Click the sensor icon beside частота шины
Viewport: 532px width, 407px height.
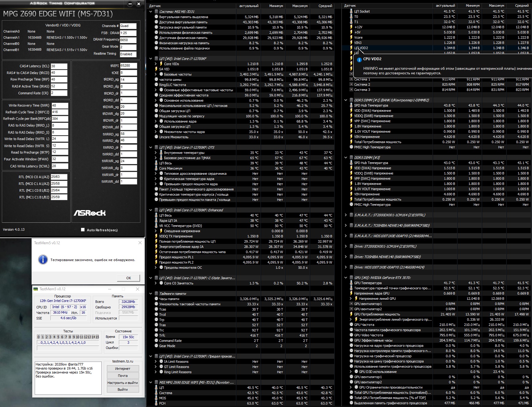click(x=156, y=80)
